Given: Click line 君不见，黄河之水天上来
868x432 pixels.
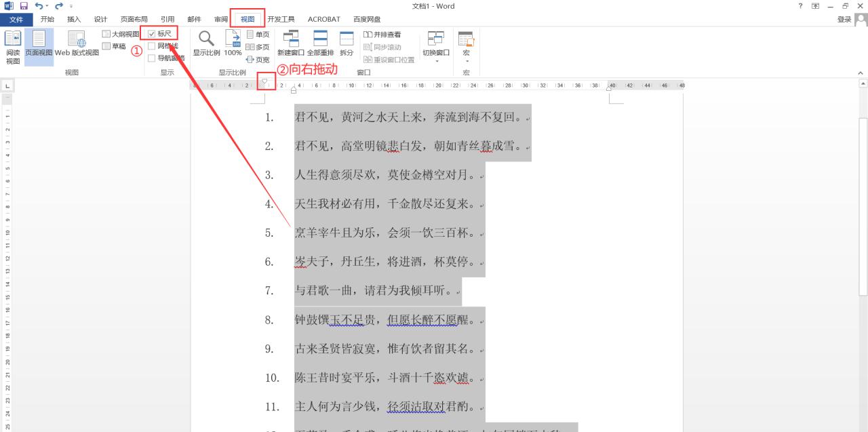Looking at the screenshot, I should 410,117.
